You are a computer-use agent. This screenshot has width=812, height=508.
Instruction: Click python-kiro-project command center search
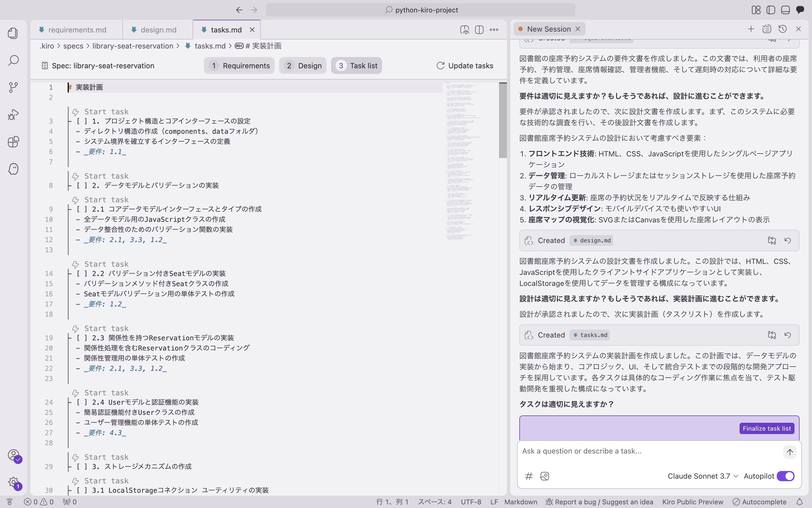coord(420,10)
